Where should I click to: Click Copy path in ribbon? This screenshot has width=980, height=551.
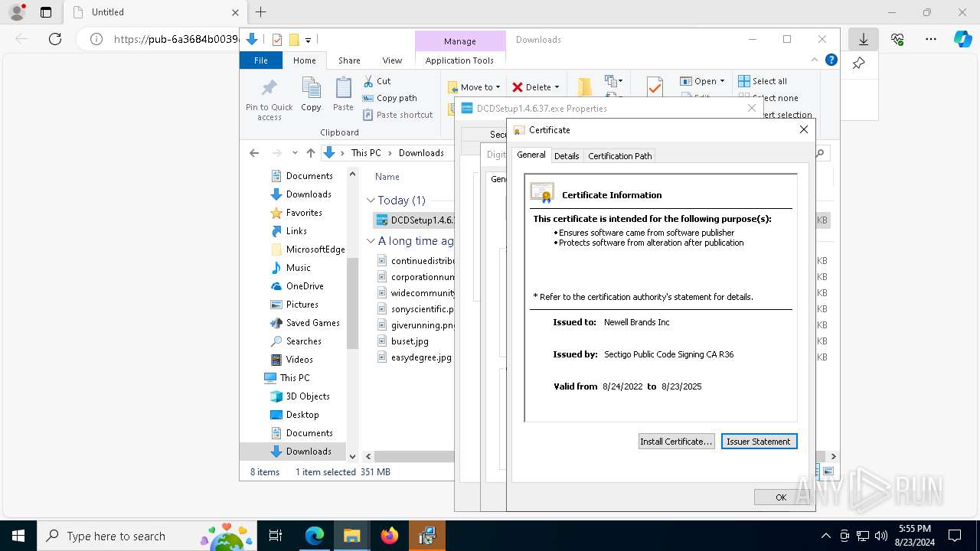click(390, 98)
